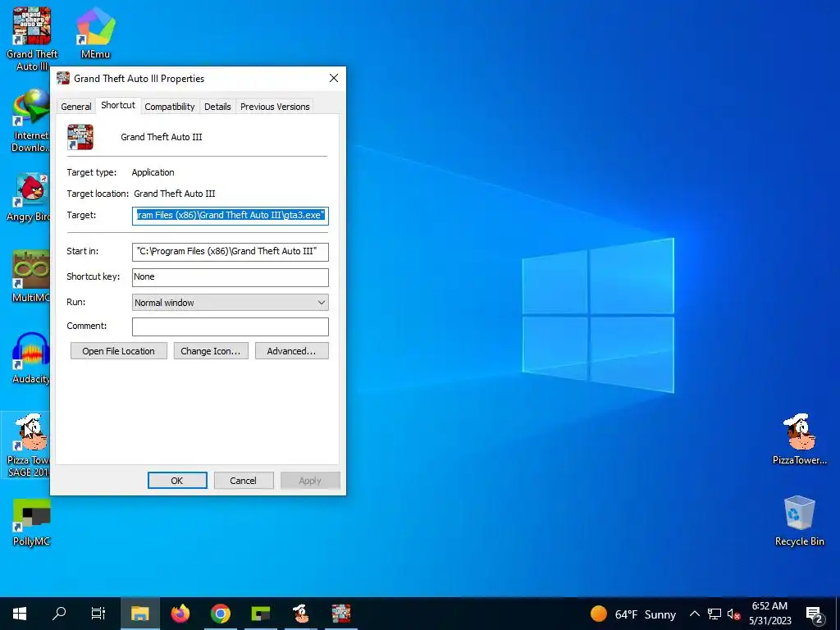The width and height of the screenshot is (840, 630).
Task: Switch to the General tab
Action: 76,107
